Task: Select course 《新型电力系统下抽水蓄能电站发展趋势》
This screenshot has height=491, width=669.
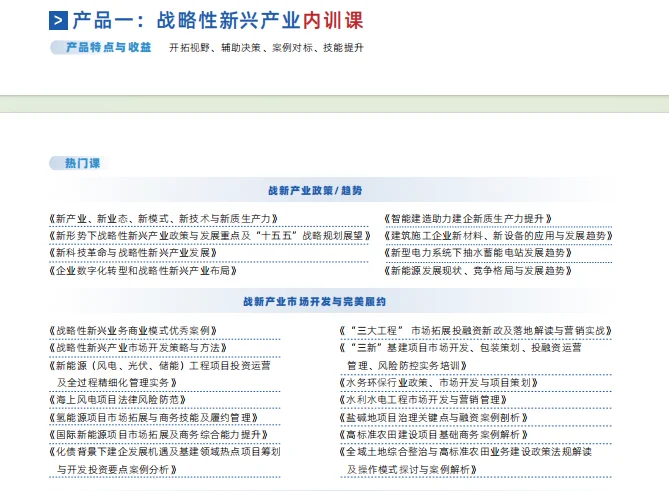Action: click(478, 253)
